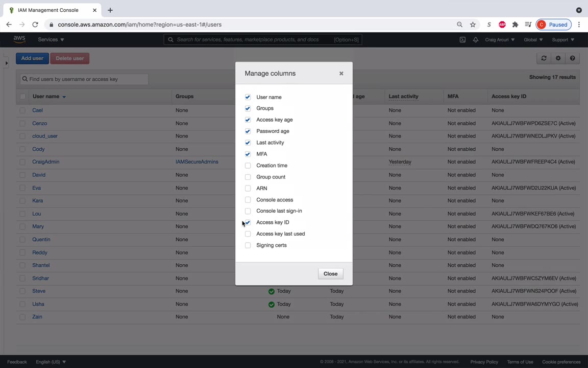The width and height of the screenshot is (588, 368).
Task: Click the refresh users list icon
Action: tap(544, 58)
